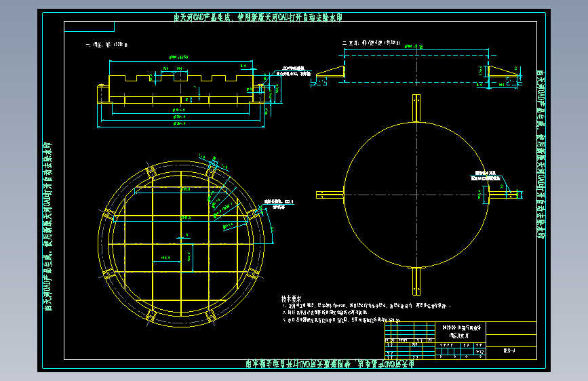Click the empty box in frame's top-left corner
Viewport: 588px width, 381px height.
90,26
